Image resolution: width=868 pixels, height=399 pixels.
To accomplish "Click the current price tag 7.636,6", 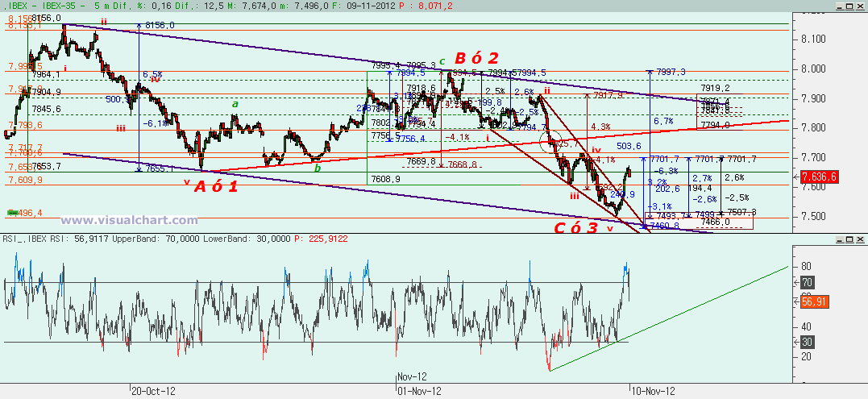I will 821,177.
